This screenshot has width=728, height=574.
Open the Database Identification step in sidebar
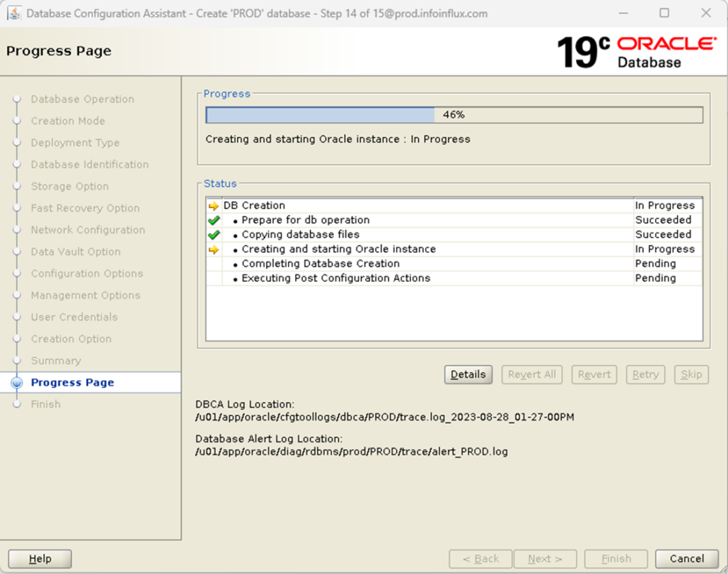[90, 164]
